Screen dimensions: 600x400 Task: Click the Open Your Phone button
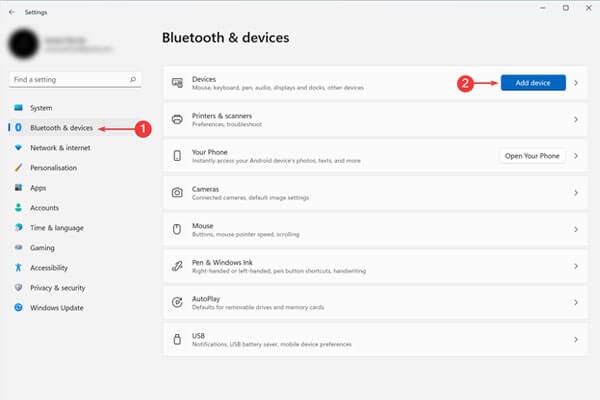[533, 156]
